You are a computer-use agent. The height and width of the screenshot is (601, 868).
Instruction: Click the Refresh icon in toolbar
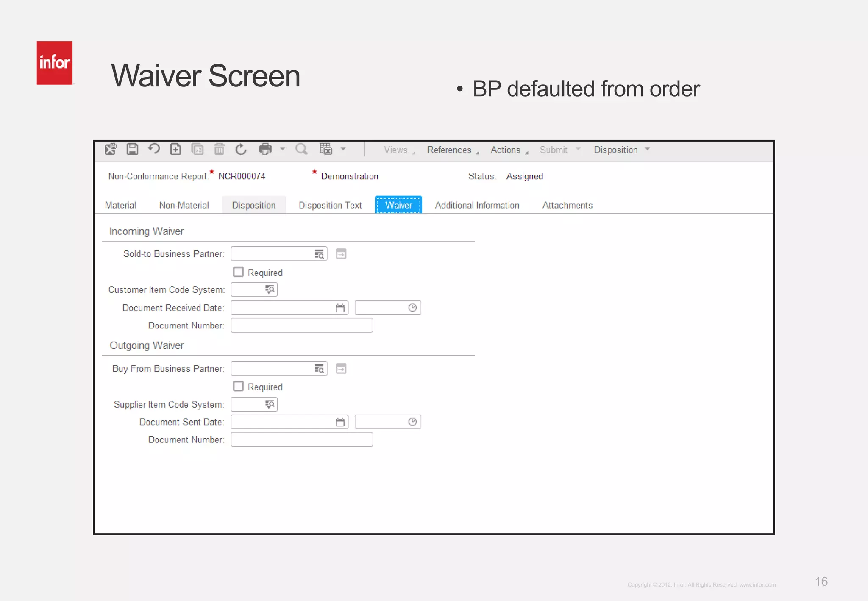(241, 149)
